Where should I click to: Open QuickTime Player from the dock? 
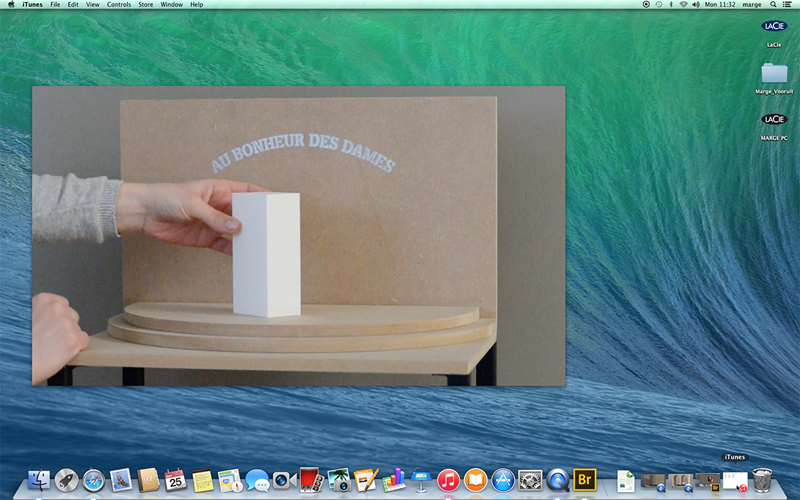pos(557,480)
